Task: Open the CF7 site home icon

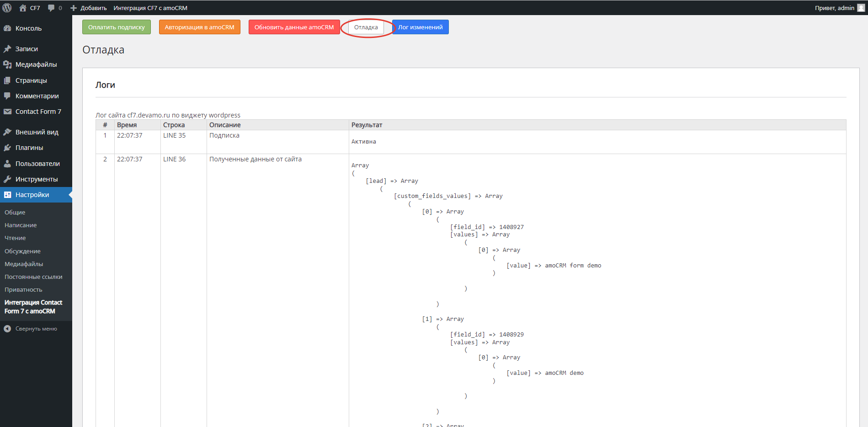Action: click(23, 8)
